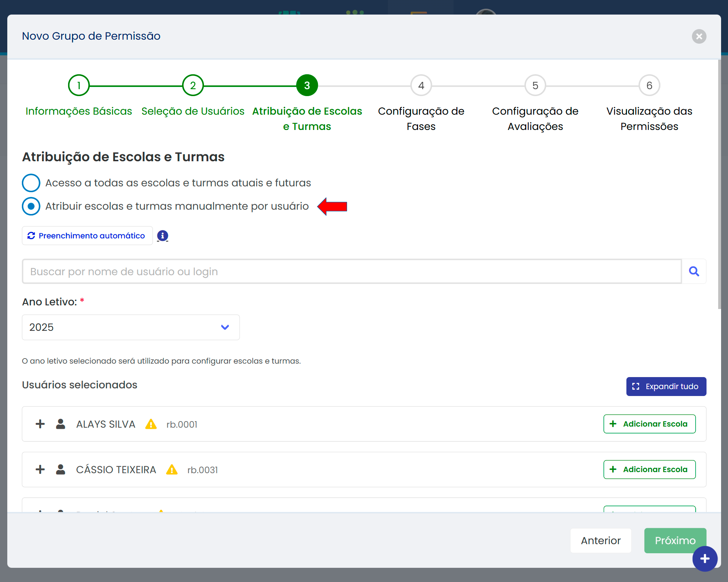Click the user icon for ALAYS SILVA
Screen dimensions: 728x582
[x=60, y=424]
